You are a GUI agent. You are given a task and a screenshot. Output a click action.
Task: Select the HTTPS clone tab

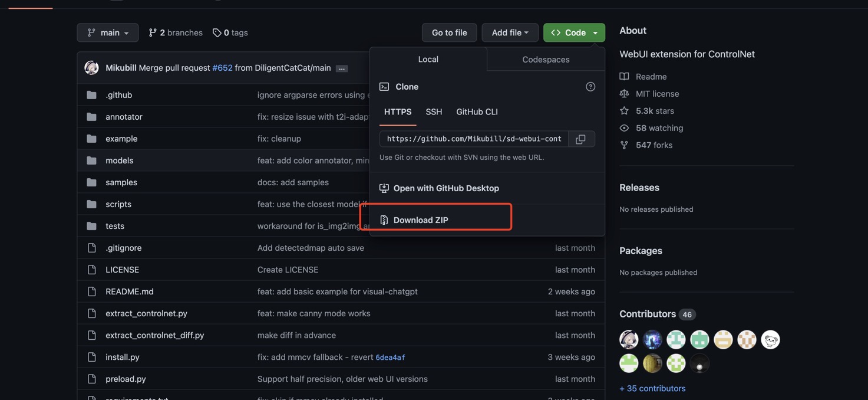click(x=398, y=112)
